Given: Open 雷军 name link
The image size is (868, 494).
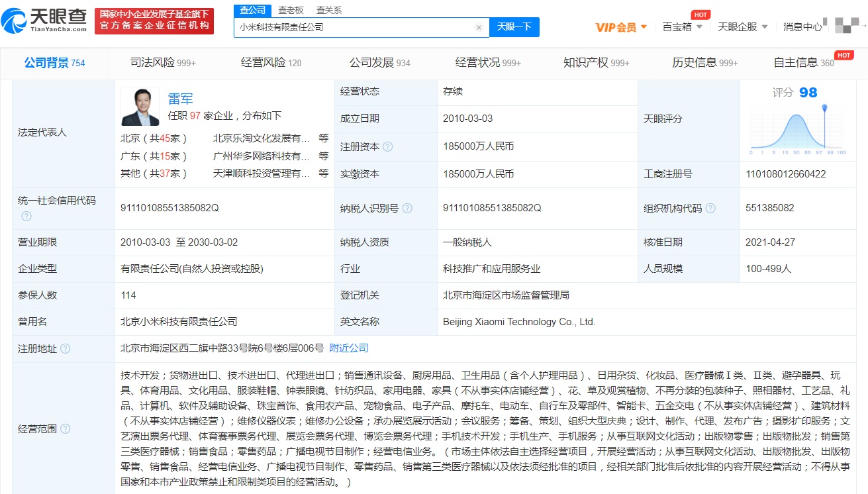Looking at the screenshot, I should [180, 99].
